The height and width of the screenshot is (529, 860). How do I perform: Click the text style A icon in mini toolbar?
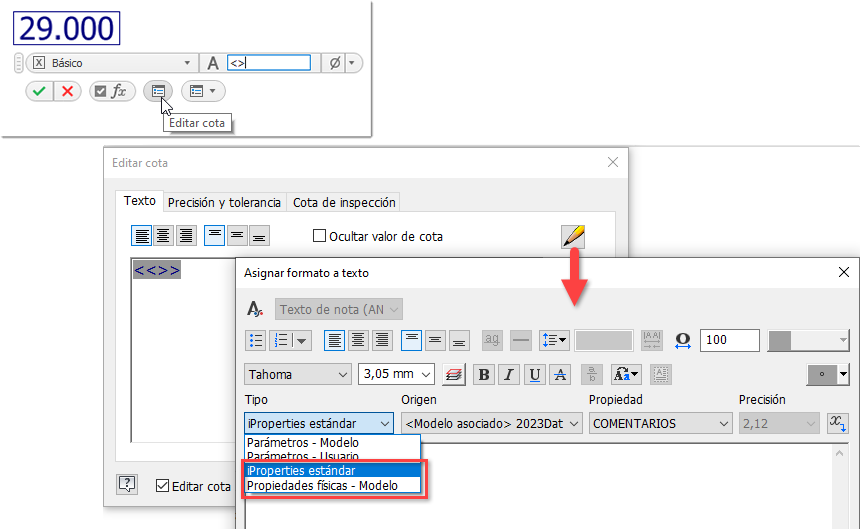[213, 63]
